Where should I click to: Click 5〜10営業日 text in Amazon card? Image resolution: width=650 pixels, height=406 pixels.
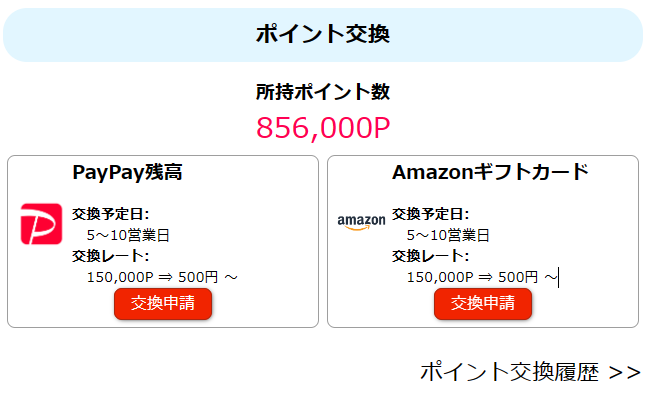pos(448,235)
